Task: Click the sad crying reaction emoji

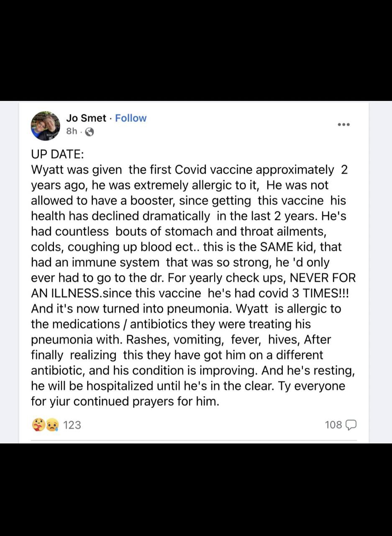Action: coord(52,425)
